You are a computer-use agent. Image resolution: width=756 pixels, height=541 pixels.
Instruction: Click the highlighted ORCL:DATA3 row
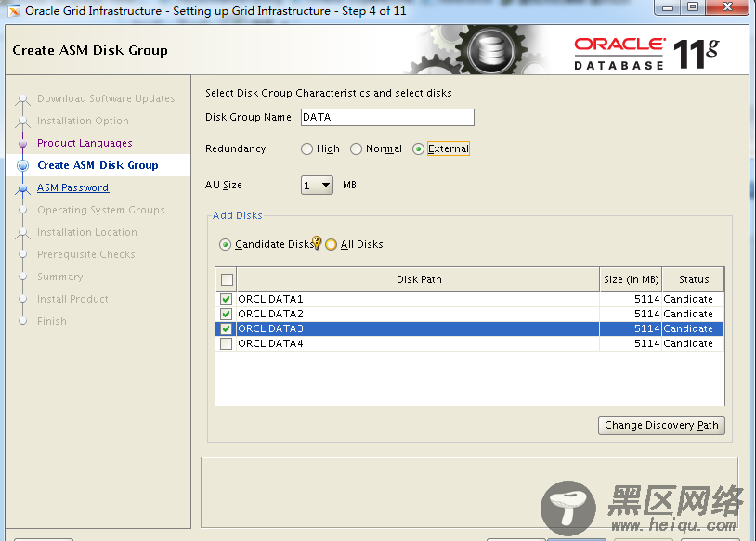click(469, 329)
